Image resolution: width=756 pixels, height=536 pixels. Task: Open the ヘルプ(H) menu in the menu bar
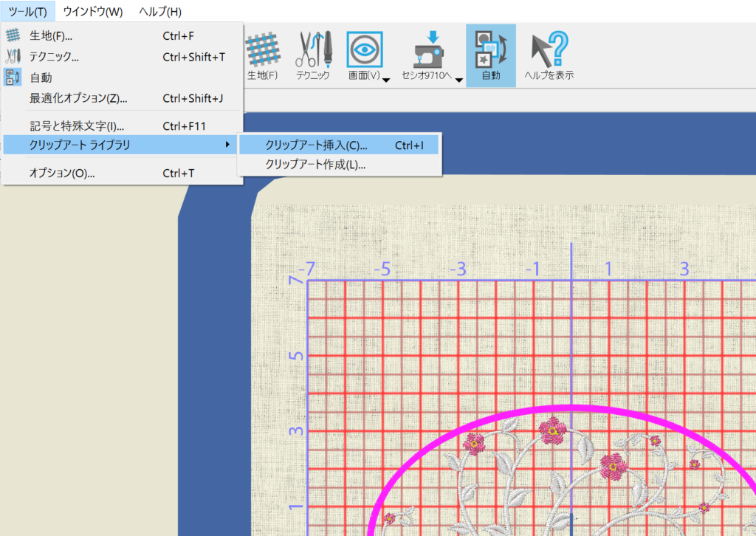tap(160, 12)
